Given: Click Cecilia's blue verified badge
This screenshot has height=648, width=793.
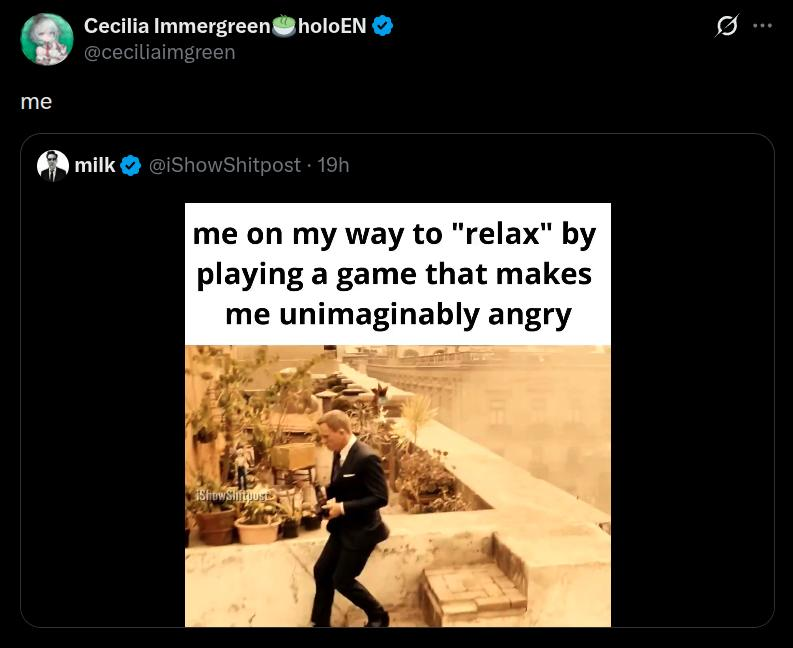Looking at the screenshot, I should tap(382, 26).
